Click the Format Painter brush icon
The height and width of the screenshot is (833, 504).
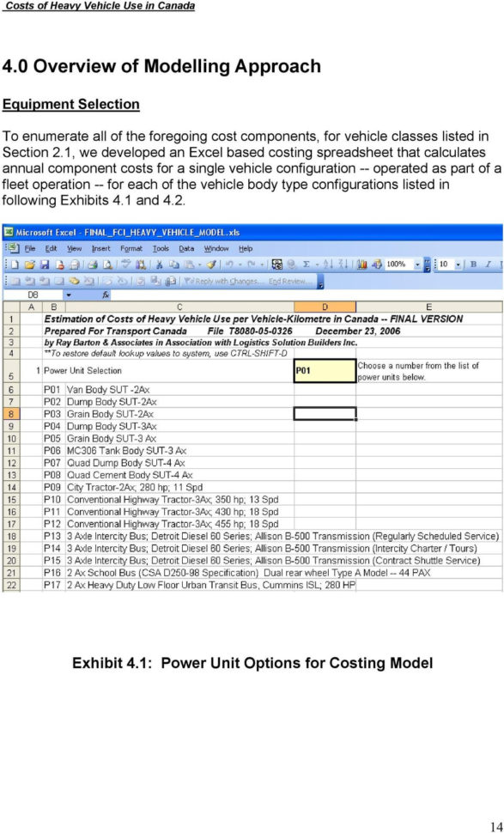pos(211,264)
